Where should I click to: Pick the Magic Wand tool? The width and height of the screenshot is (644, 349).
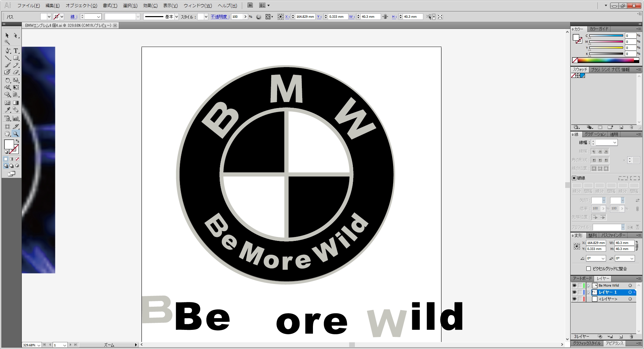pos(7,42)
